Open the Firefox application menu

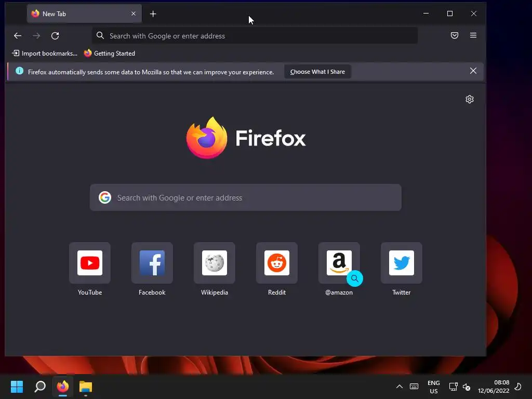[x=473, y=35]
